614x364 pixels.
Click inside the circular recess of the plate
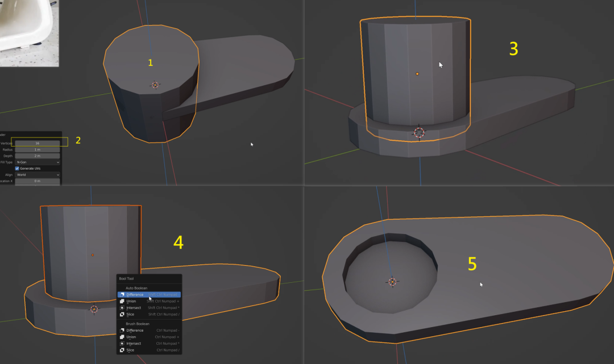click(392, 274)
